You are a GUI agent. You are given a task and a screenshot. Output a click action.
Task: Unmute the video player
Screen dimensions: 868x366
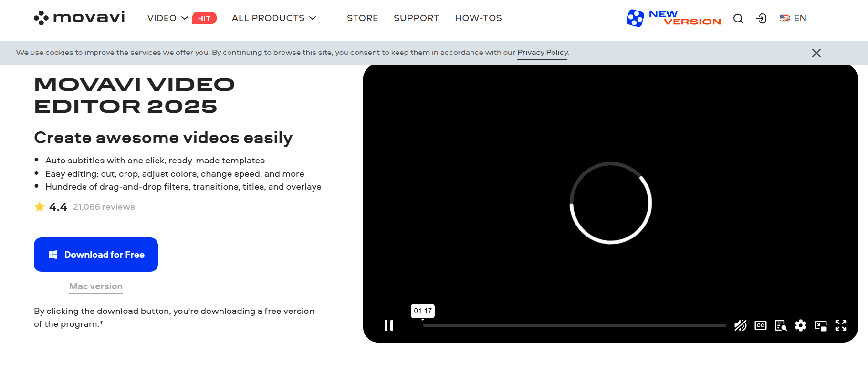[x=741, y=325]
